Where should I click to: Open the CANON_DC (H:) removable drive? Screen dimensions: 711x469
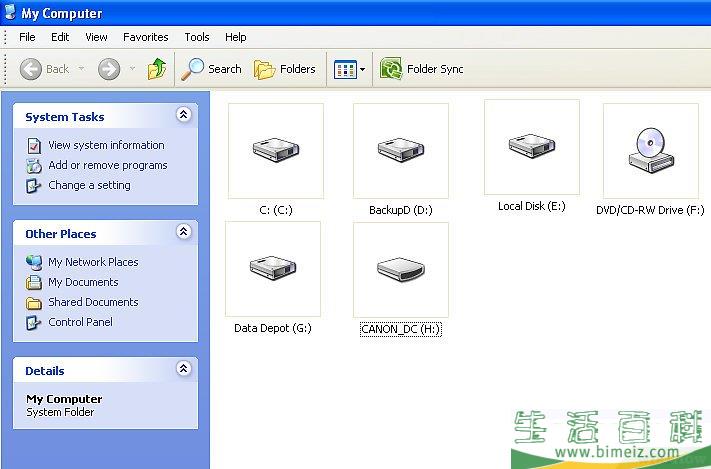click(400, 268)
